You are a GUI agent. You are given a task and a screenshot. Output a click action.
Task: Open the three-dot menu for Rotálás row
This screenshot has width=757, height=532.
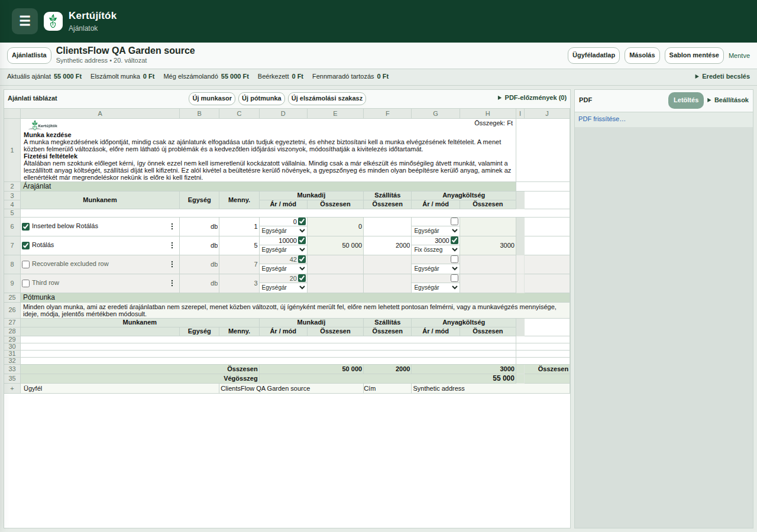tap(172, 245)
